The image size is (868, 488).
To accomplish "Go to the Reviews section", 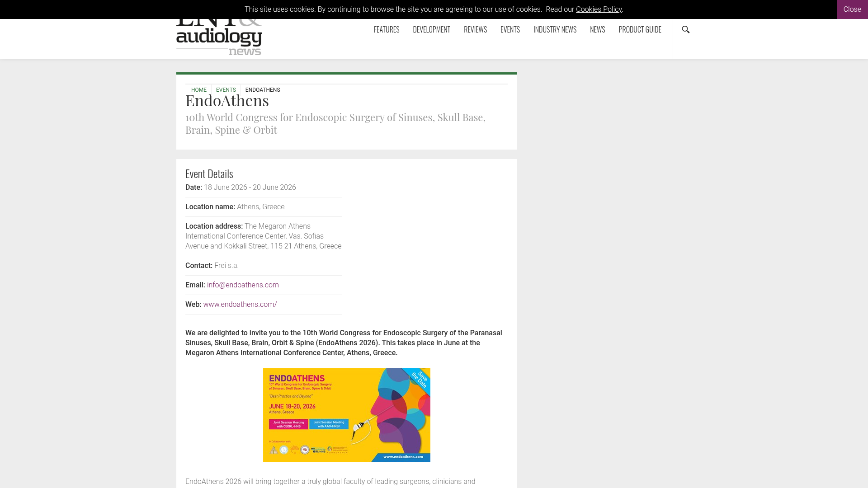I will [475, 30].
